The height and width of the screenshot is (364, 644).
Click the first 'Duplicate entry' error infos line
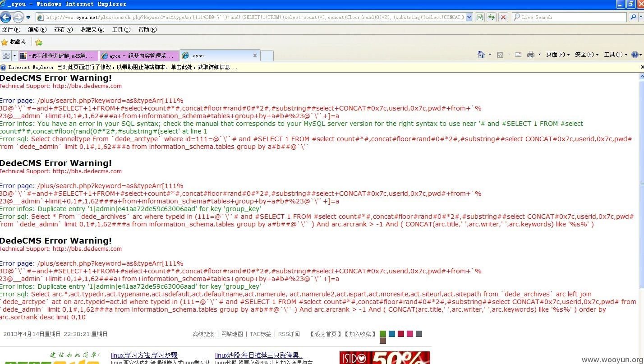click(x=130, y=209)
